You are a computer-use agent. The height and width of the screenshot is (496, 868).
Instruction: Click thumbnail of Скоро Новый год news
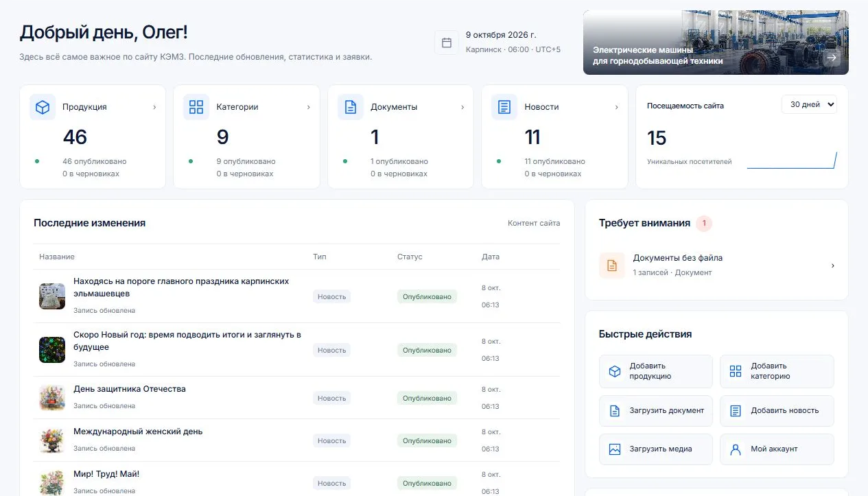pyautogui.click(x=52, y=350)
